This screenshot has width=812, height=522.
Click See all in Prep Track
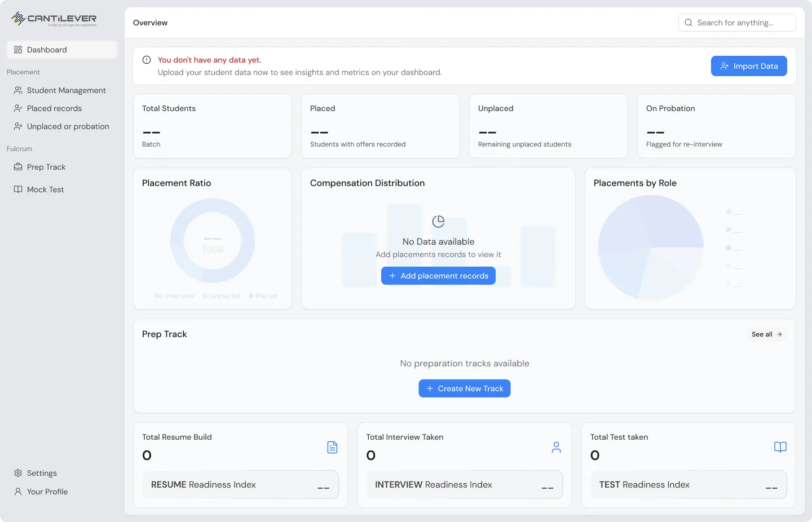tap(767, 334)
